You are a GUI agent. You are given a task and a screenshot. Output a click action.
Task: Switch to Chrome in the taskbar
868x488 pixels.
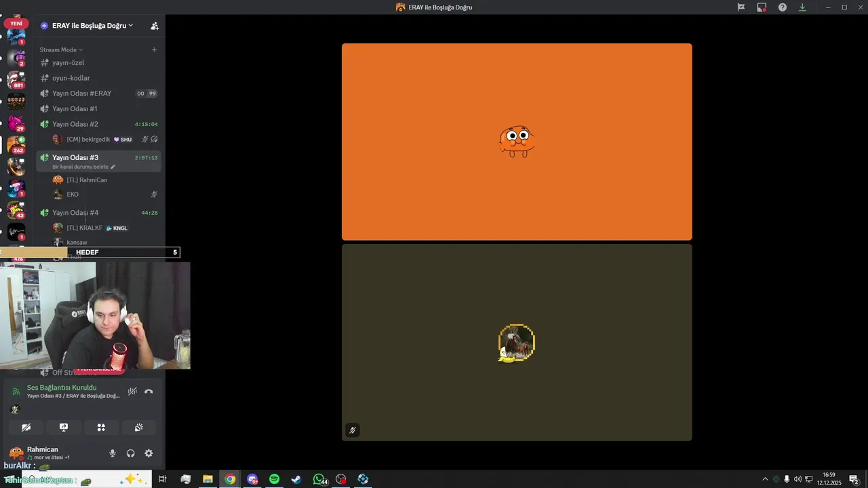[230, 479]
